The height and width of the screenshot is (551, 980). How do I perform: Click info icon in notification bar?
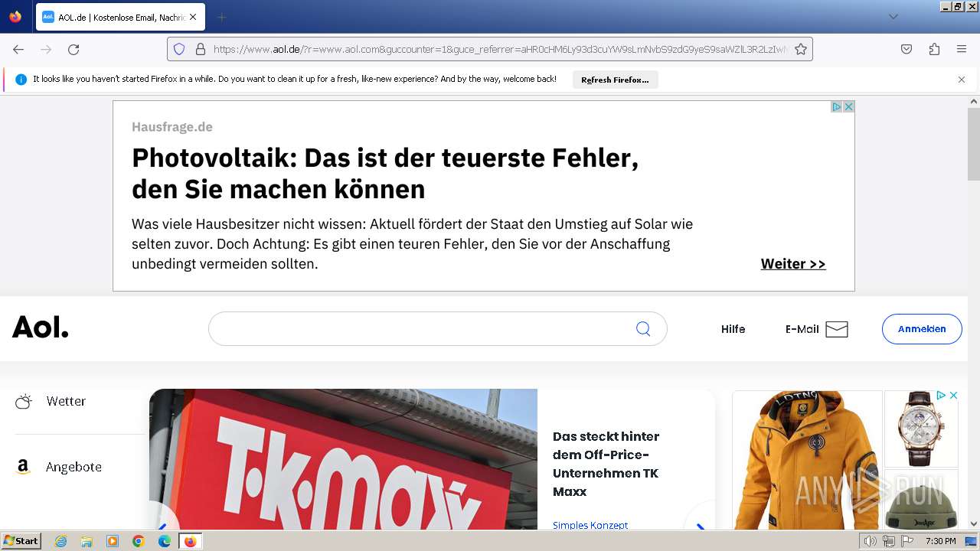(x=21, y=80)
